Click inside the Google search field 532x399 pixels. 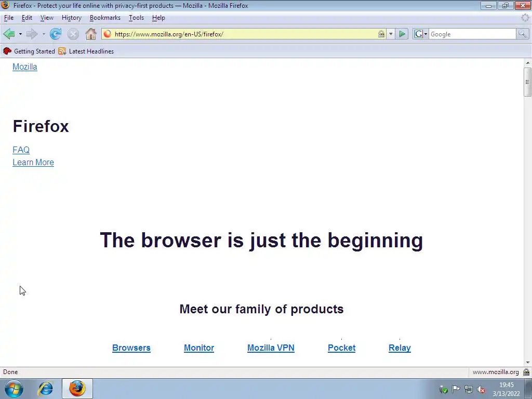pyautogui.click(x=472, y=34)
